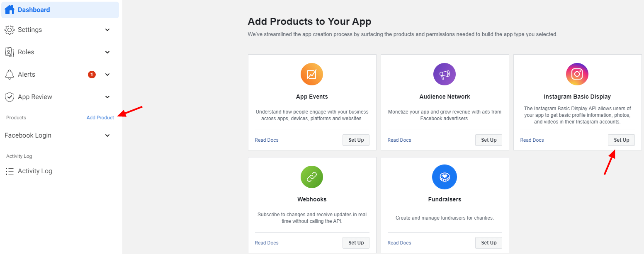Click the Instagram Basic Display logo icon

(x=577, y=74)
